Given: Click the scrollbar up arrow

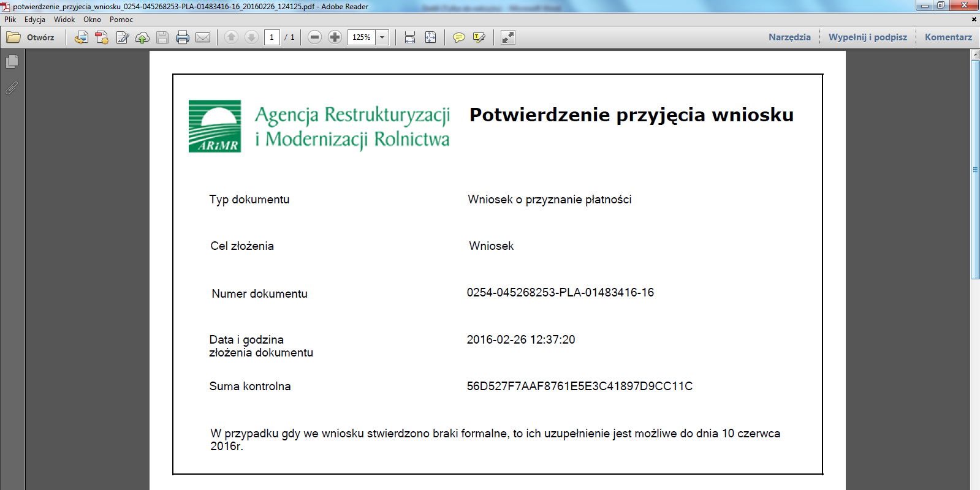Looking at the screenshot, I should coord(975,55).
